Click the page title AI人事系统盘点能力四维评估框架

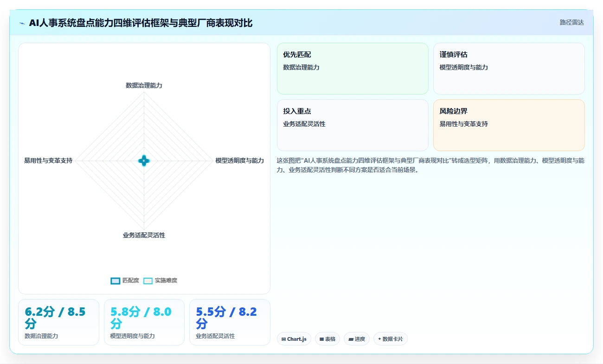pos(141,23)
